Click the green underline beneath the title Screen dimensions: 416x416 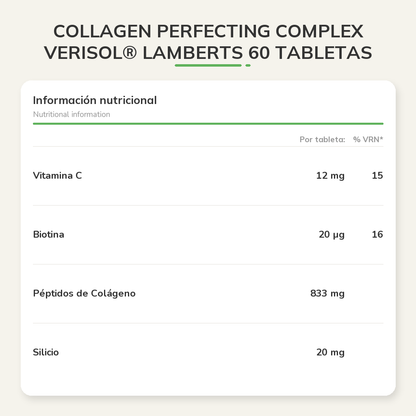[208, 65]
